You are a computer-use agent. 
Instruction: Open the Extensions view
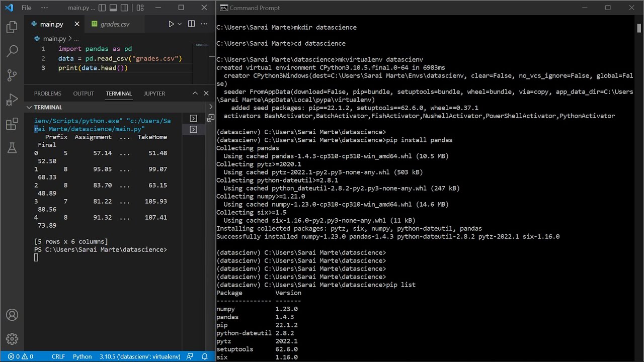pyautogui.click(x=12, y=124)
